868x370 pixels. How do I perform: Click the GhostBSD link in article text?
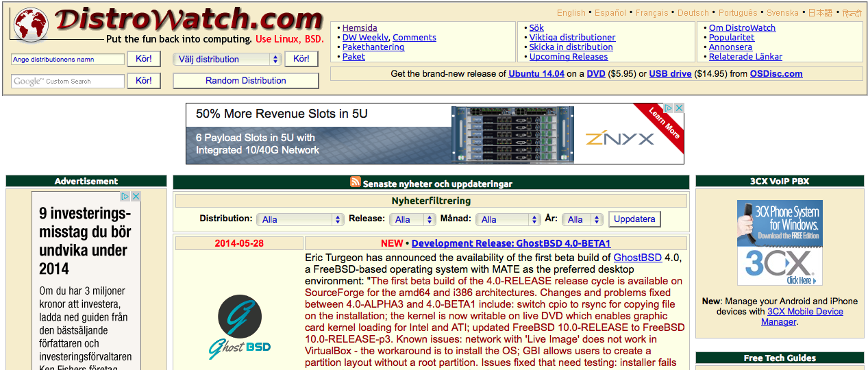tap(638, 258)
